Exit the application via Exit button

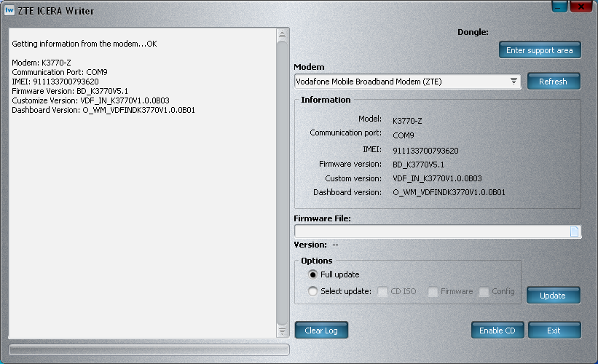[554, 330]
